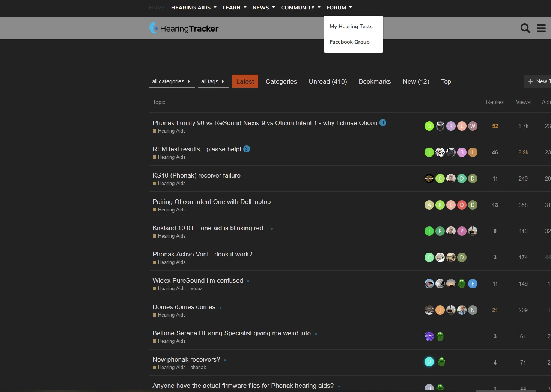Open the COMMUNITY dropdown menu
The height and width of the screenshot is (392, 551).
point(301,8)
